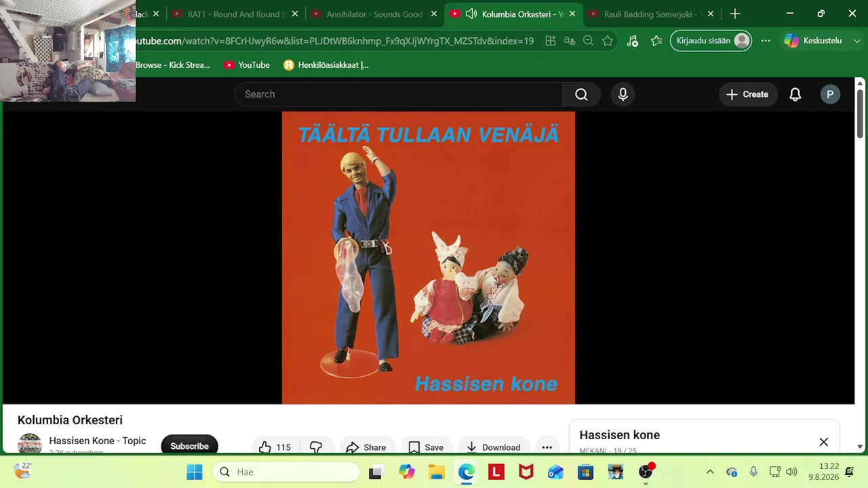Screen dimensions: 868x488
Task: Download the video
Action: (x=494, y=447)
